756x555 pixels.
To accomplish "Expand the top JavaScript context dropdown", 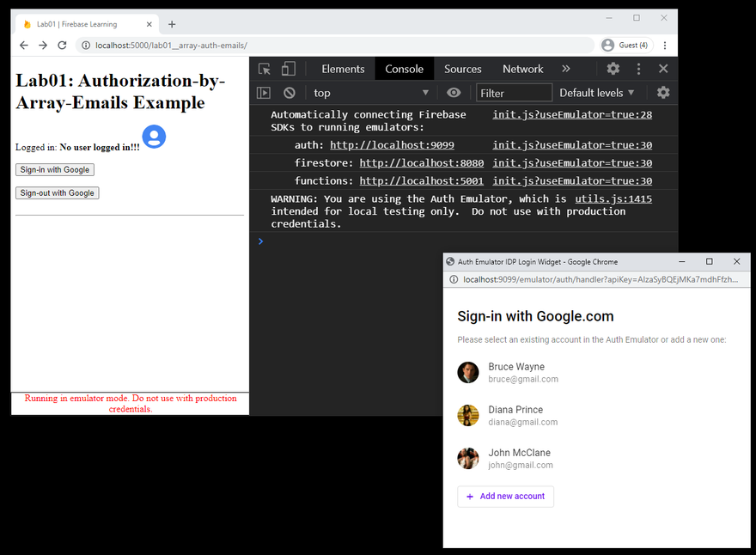I will pyautogui.click(x=370, y=93).
